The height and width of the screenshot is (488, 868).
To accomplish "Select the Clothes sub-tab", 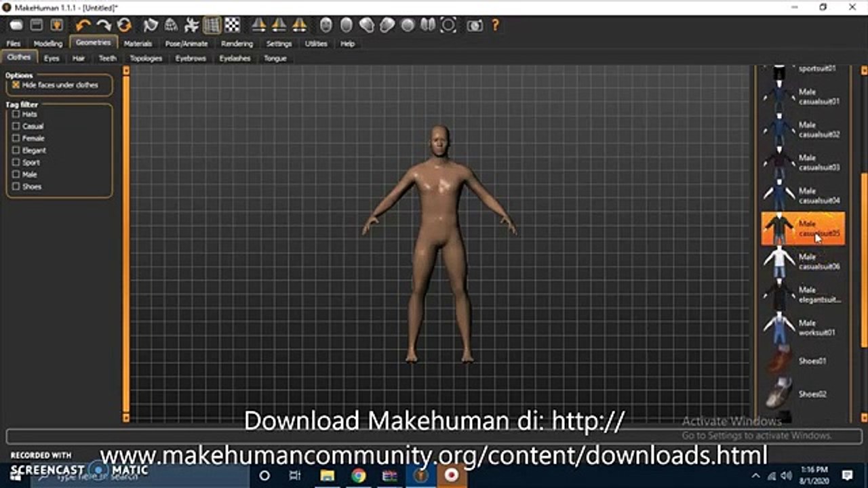I will coord(19,58).
